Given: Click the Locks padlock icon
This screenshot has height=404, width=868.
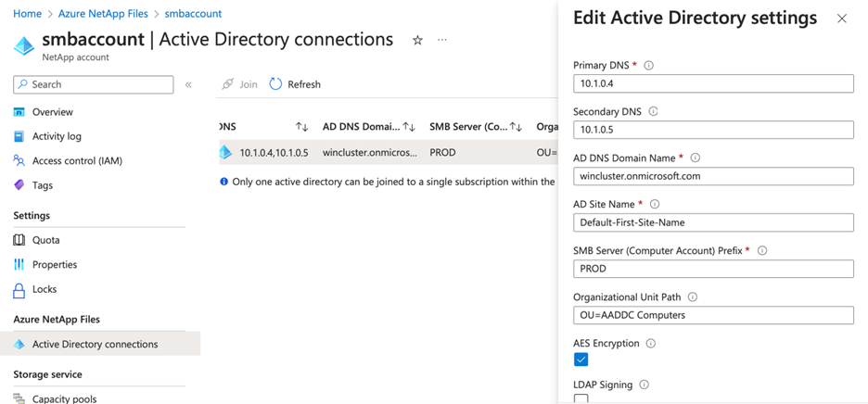Looking at the screenshot, I should click(19, 289).
